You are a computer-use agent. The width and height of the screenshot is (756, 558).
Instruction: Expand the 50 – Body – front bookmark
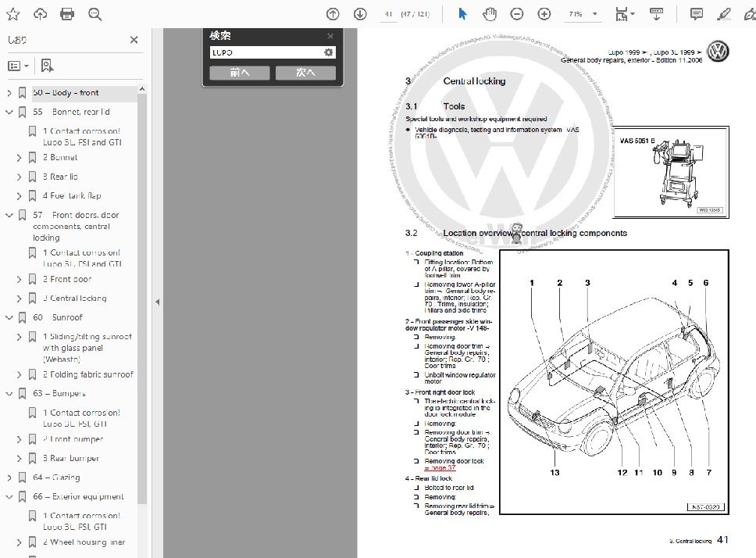point(9,92)
